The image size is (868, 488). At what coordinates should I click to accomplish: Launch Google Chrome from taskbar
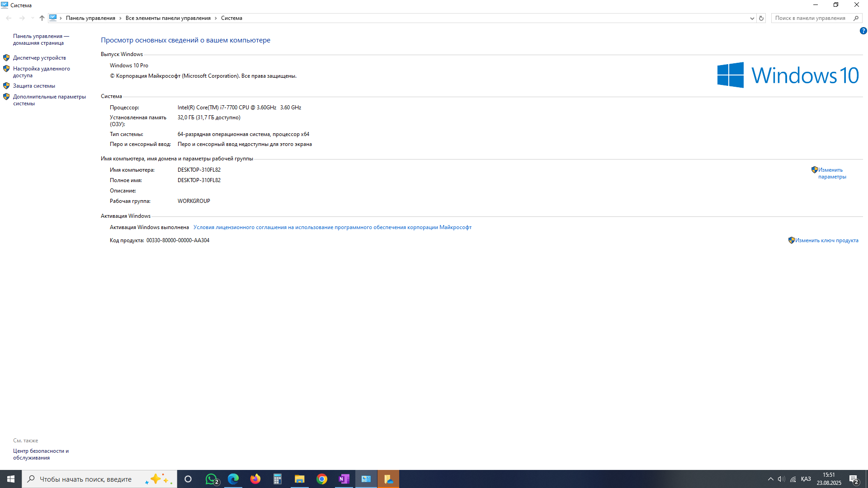(x=322, y=479)
